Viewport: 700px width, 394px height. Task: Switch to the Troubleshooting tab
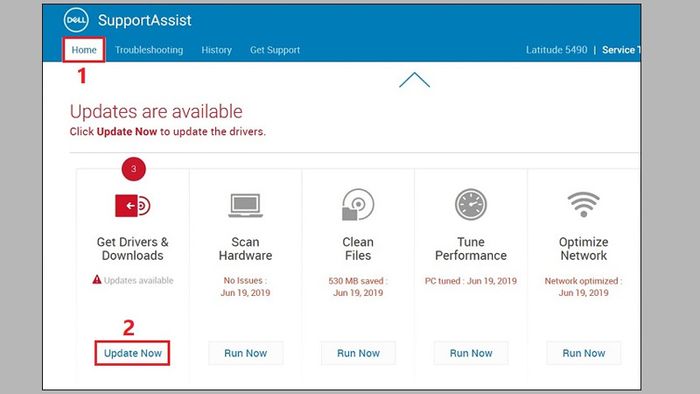149,50
